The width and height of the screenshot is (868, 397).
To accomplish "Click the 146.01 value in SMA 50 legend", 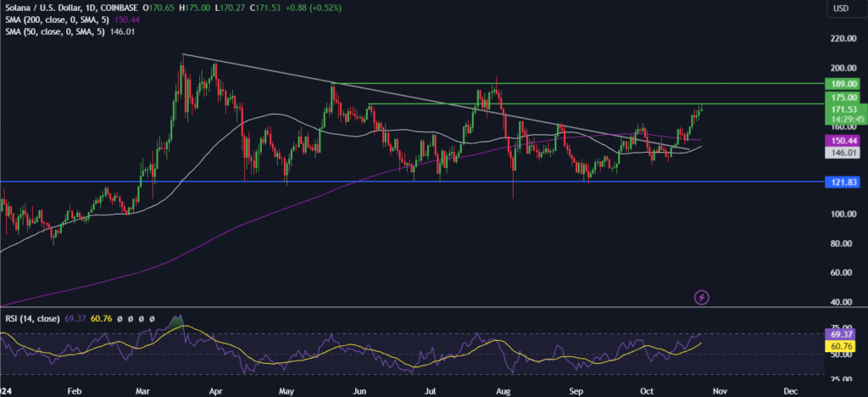I will 124,31.
